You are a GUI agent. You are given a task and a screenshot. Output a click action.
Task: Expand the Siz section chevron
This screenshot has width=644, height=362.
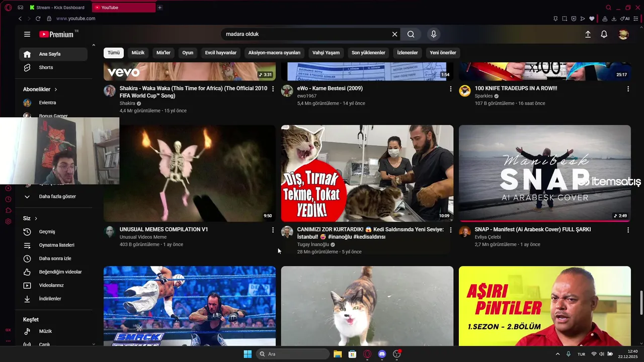point(36,219)
